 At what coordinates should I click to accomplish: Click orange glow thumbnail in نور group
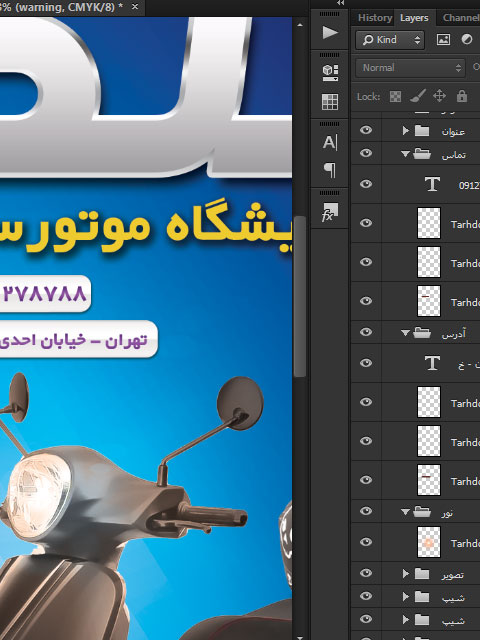pyautogui.click(x=429, y=542)
